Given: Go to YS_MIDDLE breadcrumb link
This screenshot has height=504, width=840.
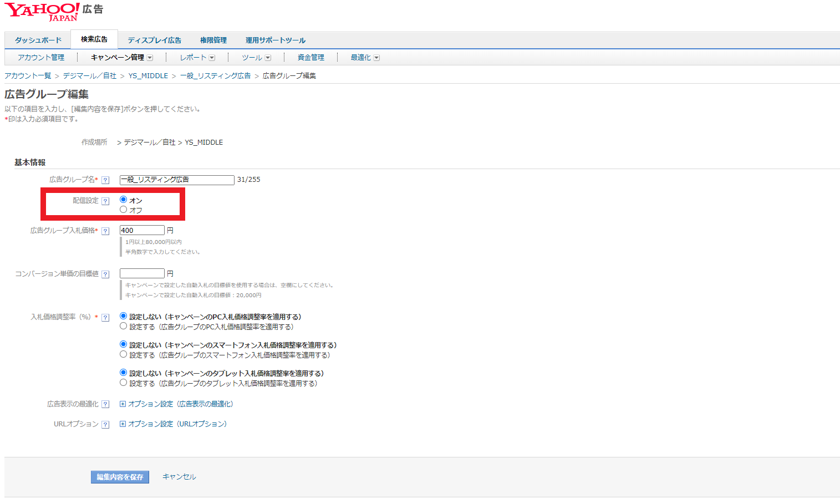Looking at the screenshot, I should click(x=148, y=76).
